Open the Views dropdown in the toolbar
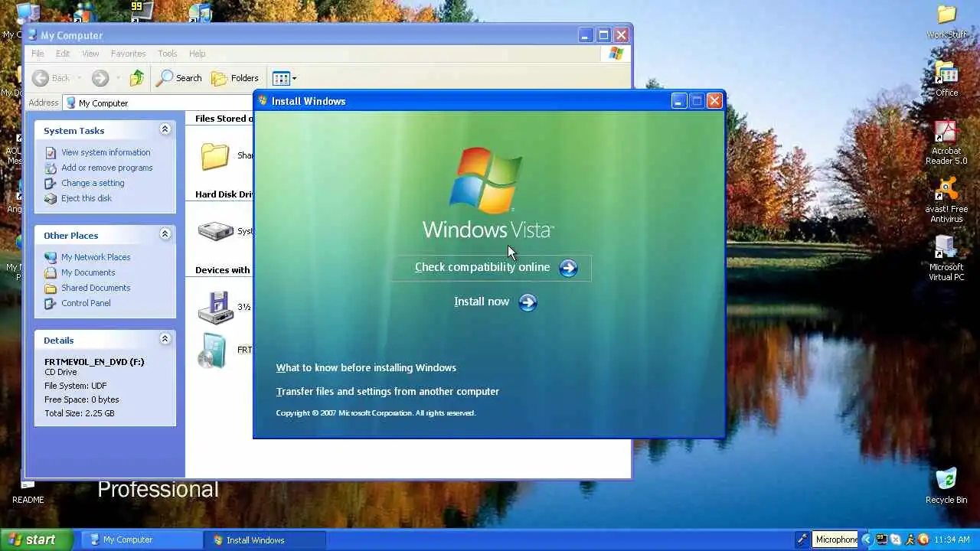Screen dimensions: 980x551 point(294,78)
